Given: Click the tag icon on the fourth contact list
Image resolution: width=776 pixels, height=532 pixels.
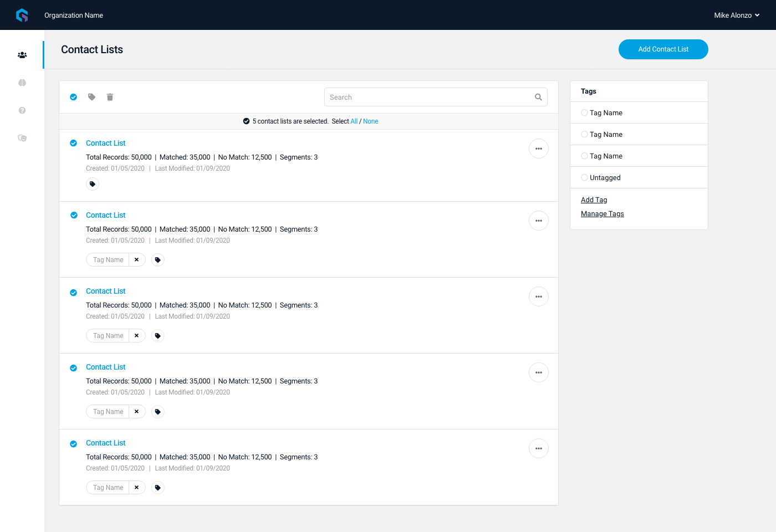Looking at the screenshot, I should (158, 412).
